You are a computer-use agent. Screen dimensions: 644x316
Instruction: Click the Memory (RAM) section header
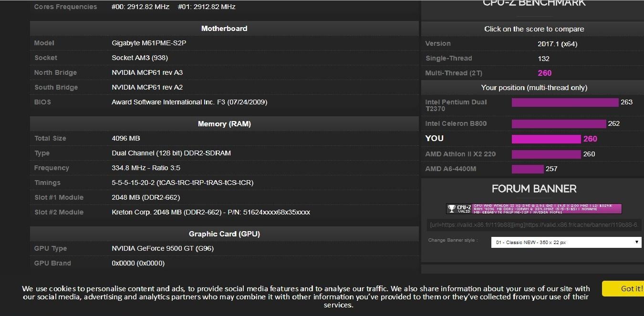224,124
